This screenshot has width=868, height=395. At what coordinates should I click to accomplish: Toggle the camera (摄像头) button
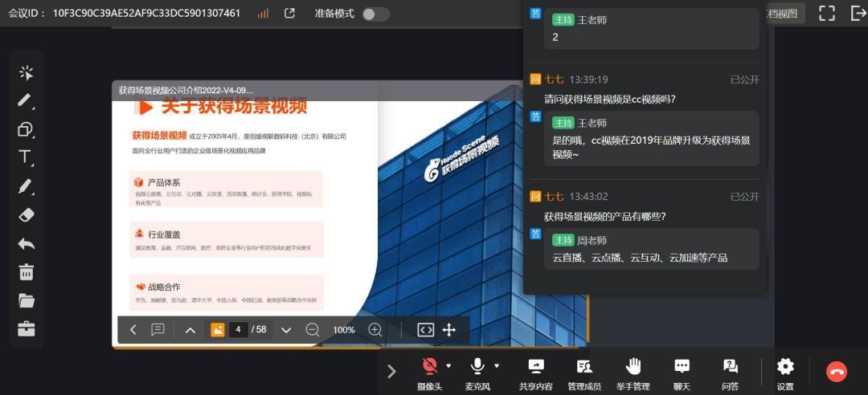[x=429, y=373]
